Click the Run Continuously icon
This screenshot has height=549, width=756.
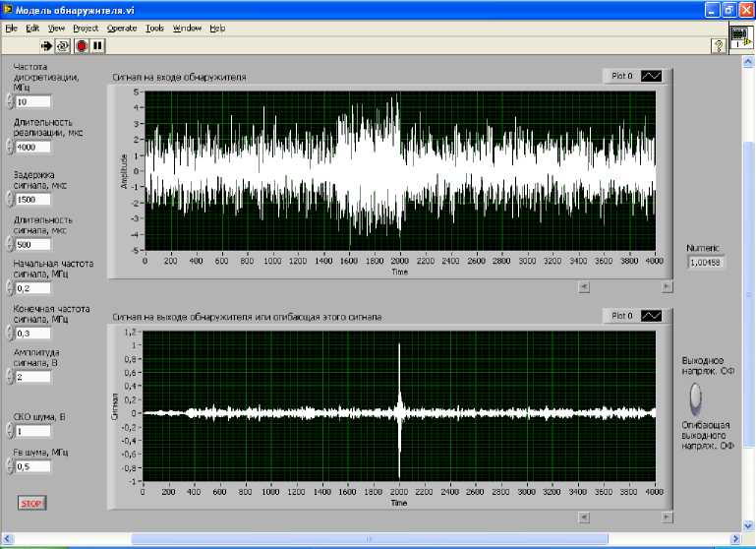63,45
